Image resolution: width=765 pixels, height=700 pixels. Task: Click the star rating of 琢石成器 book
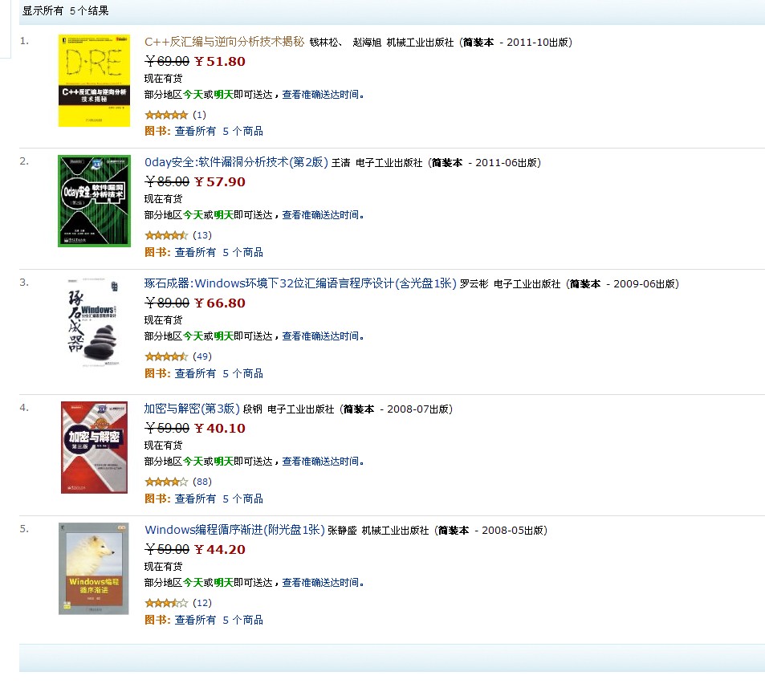[x=166, y=356]
